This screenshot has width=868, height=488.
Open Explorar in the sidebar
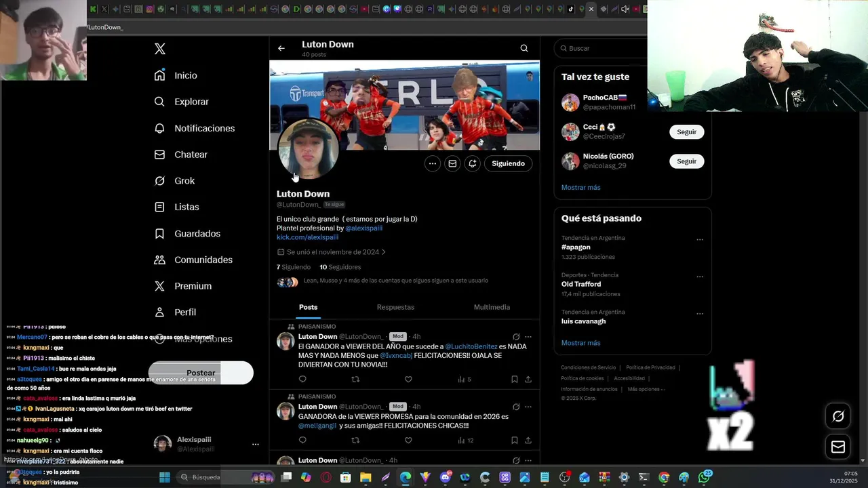(181, 102)
